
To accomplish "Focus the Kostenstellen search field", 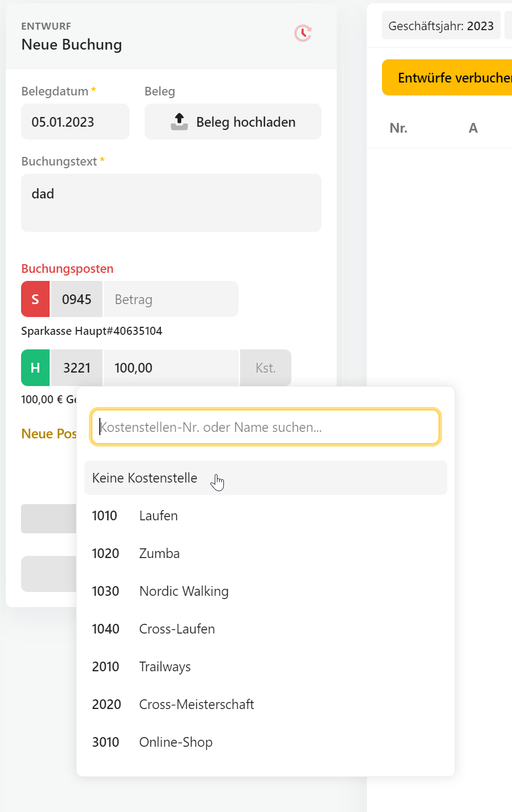I will point(265,427).
